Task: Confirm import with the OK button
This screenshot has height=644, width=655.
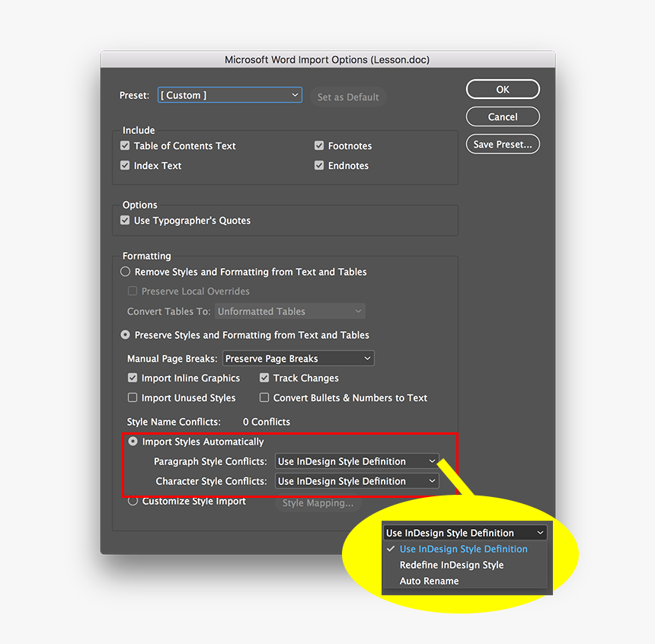Action: [503, 89]
